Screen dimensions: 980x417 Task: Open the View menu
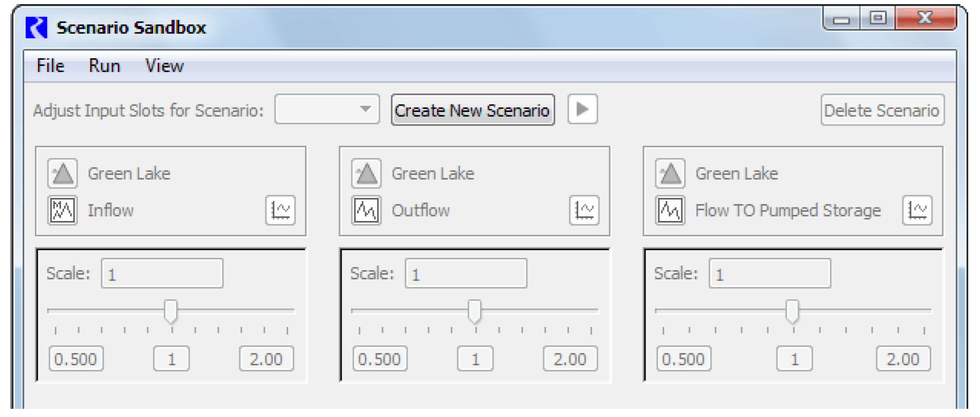(x=164, y=66)
